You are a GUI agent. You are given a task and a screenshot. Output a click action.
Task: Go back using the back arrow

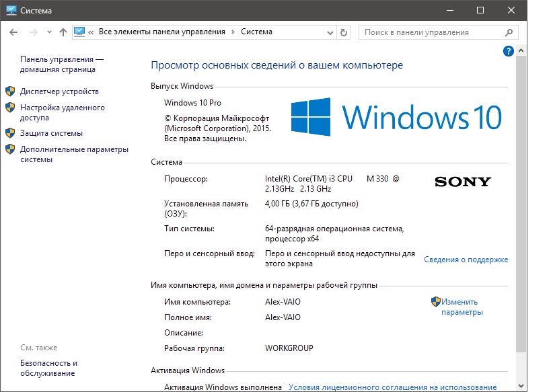[13, 32]
